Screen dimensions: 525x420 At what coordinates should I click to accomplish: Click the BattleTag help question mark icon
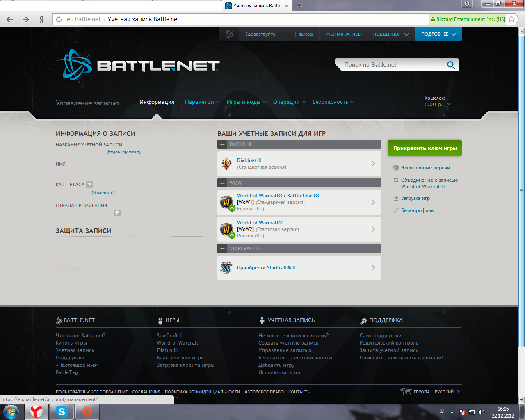click(x=89, y=185)
